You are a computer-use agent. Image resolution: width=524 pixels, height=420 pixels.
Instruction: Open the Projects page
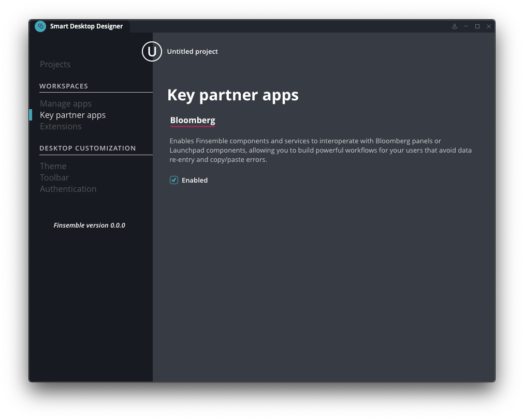[x=55, y=64]
